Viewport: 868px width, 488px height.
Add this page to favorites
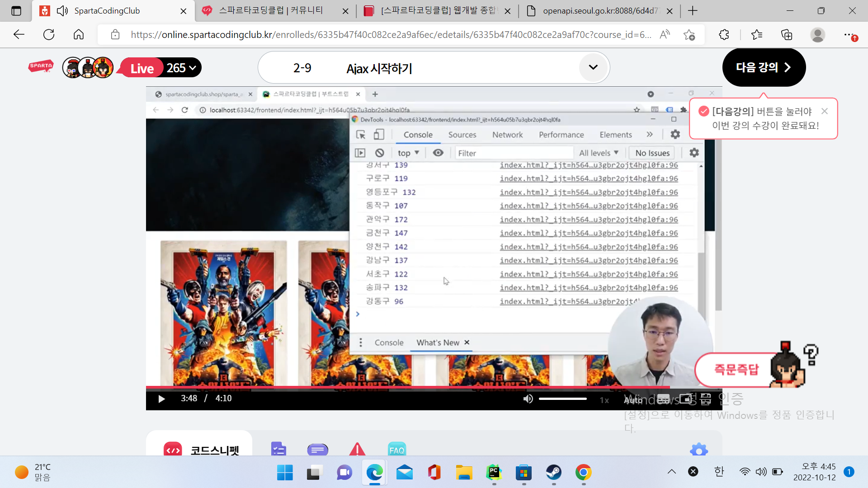[x=689, y=34]
